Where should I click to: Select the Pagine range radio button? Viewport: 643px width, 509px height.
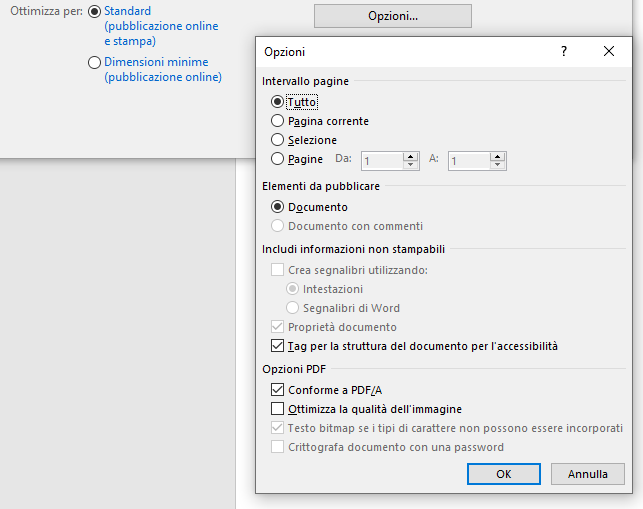tap(278, 159)
